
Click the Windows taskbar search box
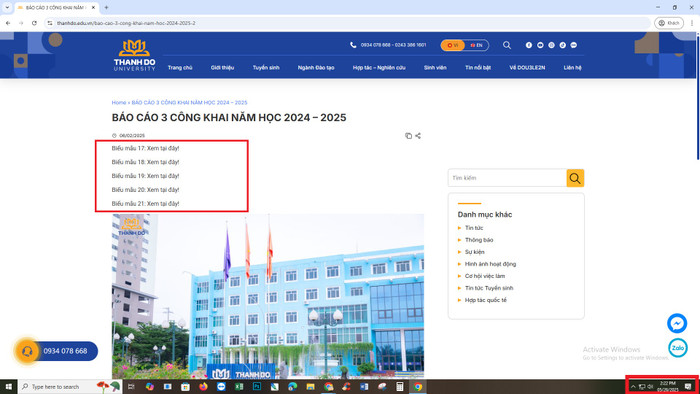tap(70, 387)
